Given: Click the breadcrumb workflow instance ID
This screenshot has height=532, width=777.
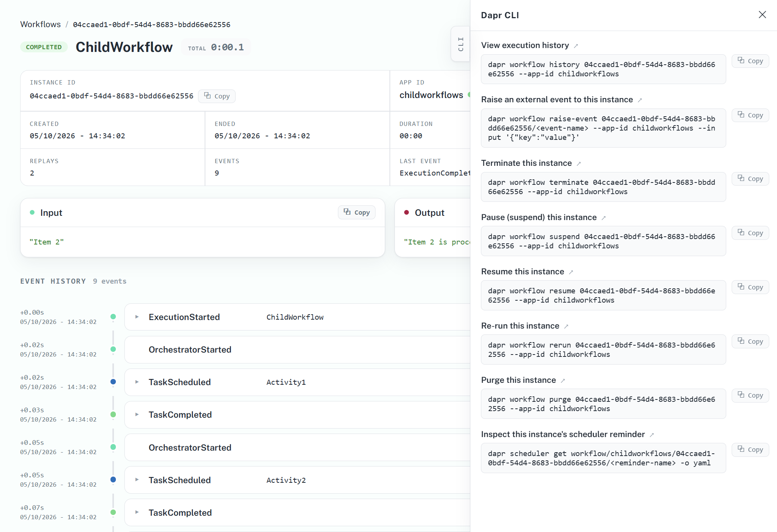Looking at the screenshot, I should coord(152,24).
